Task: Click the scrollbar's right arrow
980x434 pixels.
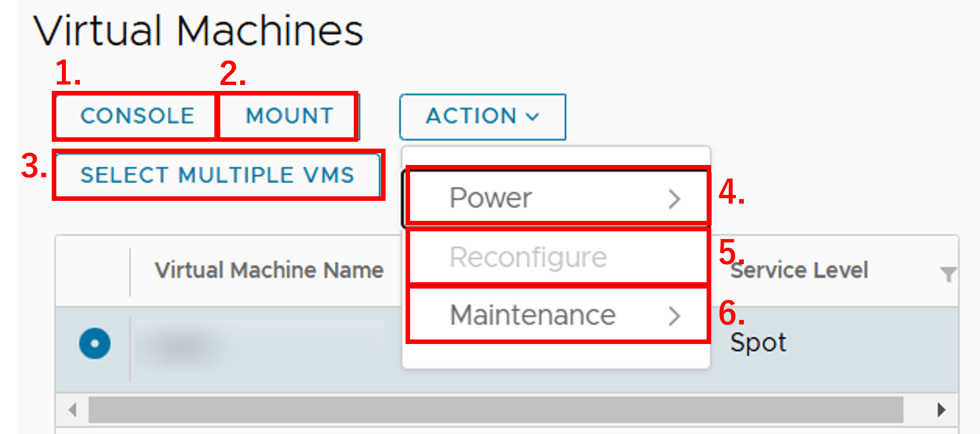Action: click(941, 410)
